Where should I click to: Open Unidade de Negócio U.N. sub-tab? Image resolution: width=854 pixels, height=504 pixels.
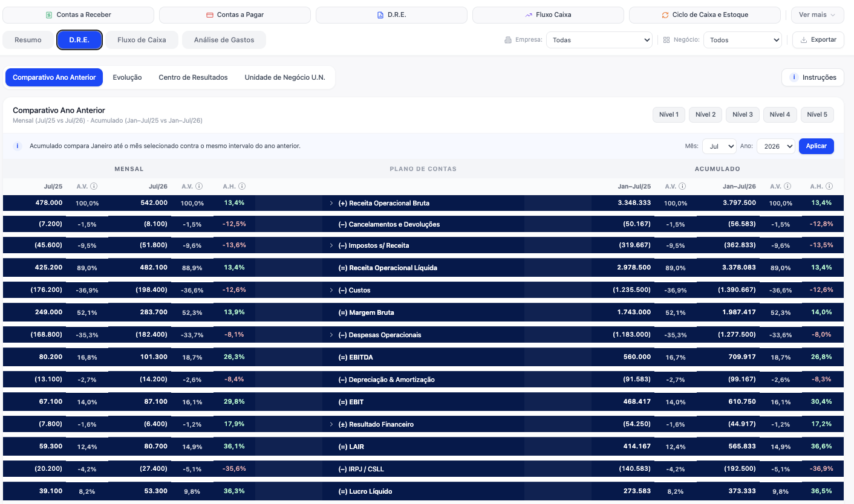tap(285, 77)
